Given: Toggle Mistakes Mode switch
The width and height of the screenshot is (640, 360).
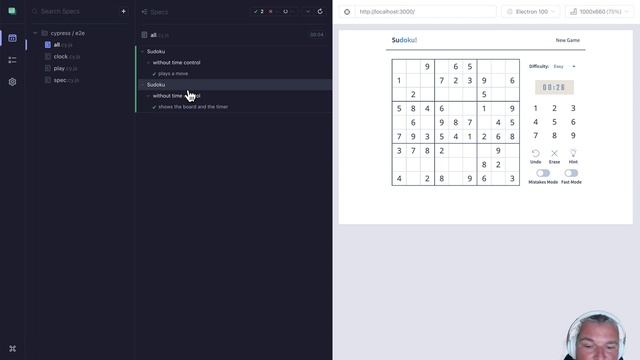Looking at the screenshot, I should point(543,173).
